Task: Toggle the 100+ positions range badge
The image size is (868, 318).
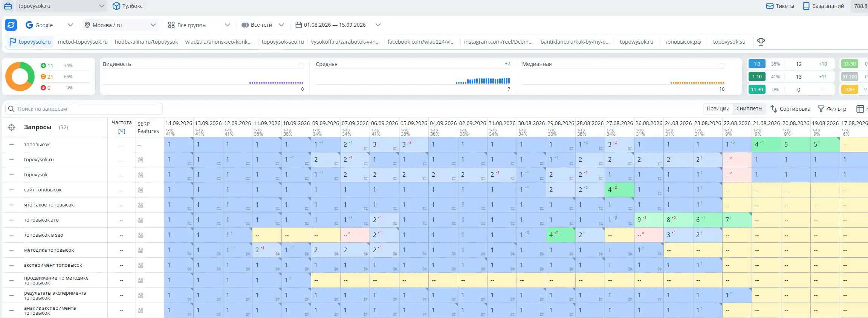Action: 849,90
